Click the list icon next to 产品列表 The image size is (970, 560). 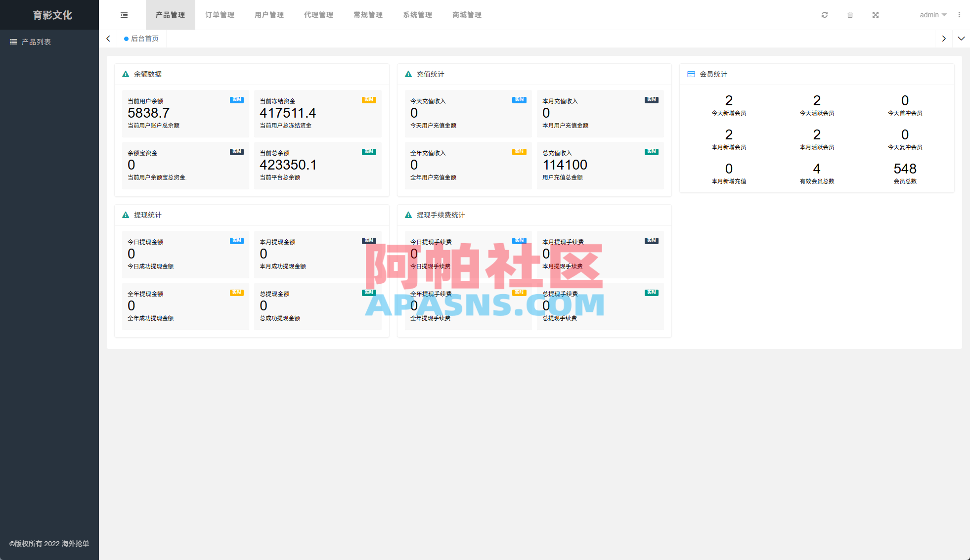[13, 42]
